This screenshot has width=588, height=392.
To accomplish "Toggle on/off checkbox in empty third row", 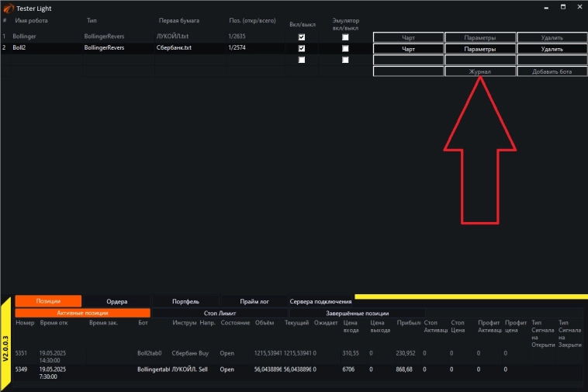I will click(x=302, y=60).
